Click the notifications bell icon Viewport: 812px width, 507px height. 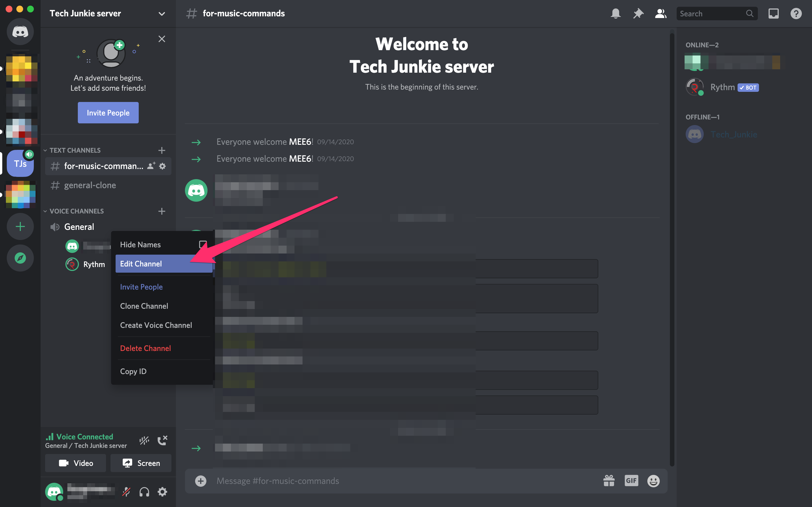coord(615,13)
